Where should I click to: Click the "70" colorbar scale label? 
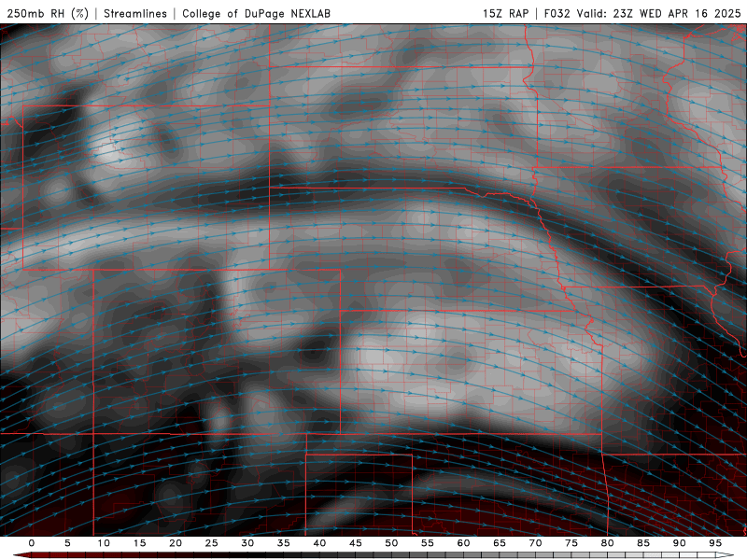click(535, 543)
